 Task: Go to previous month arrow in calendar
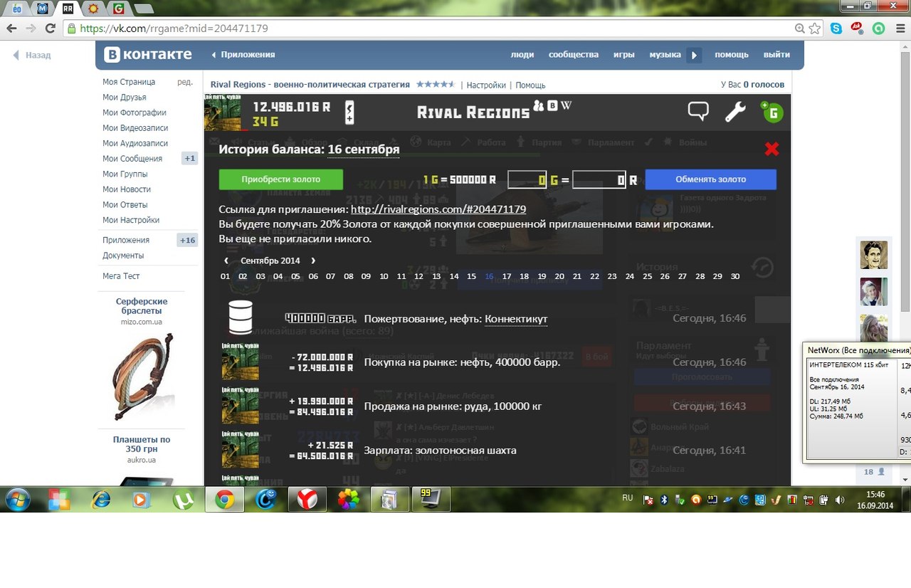(226, 261)
